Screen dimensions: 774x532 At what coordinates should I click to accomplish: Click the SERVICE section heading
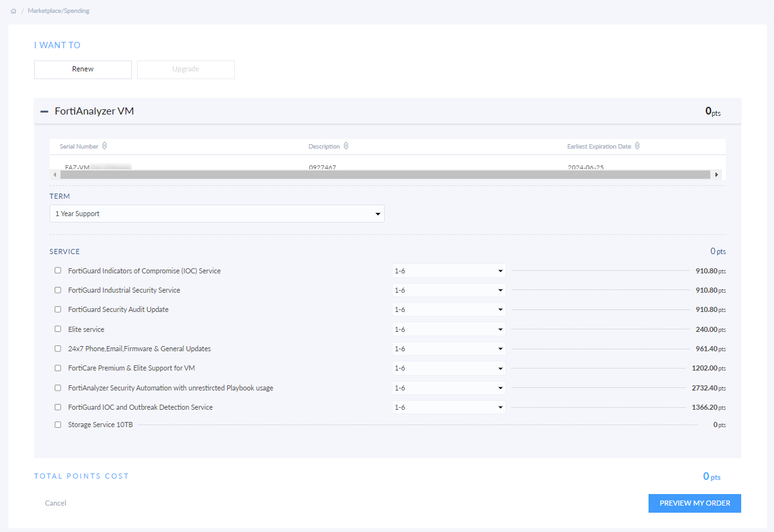64,252
